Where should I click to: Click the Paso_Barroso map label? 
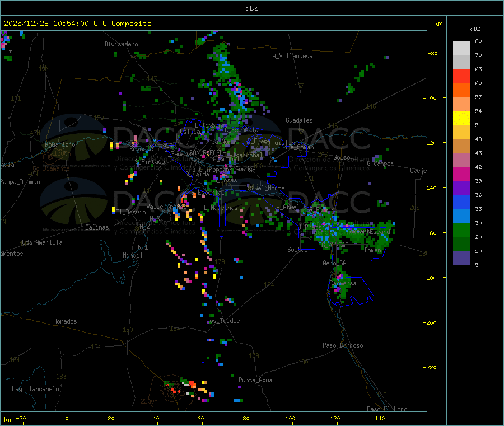(343, 345)
